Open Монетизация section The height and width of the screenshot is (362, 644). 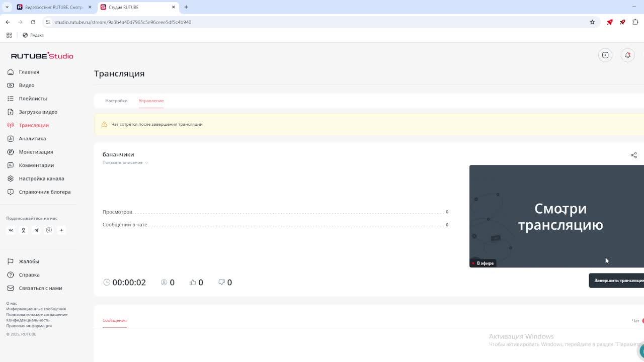(36, 152)
